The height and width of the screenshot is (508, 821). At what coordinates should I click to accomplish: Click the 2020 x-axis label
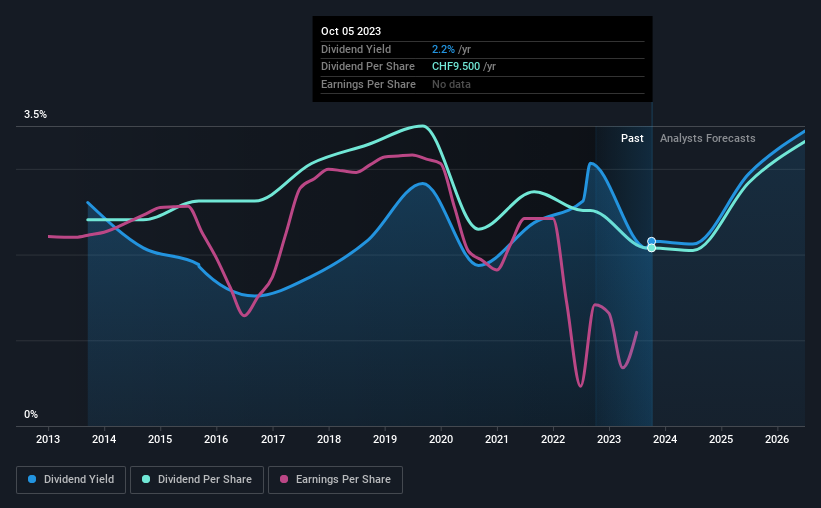(x=441, y=439)
